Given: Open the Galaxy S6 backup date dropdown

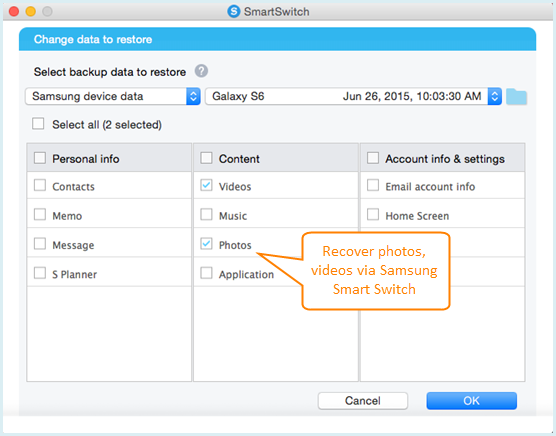Looking at the screenshot, I should pos(354,96).
